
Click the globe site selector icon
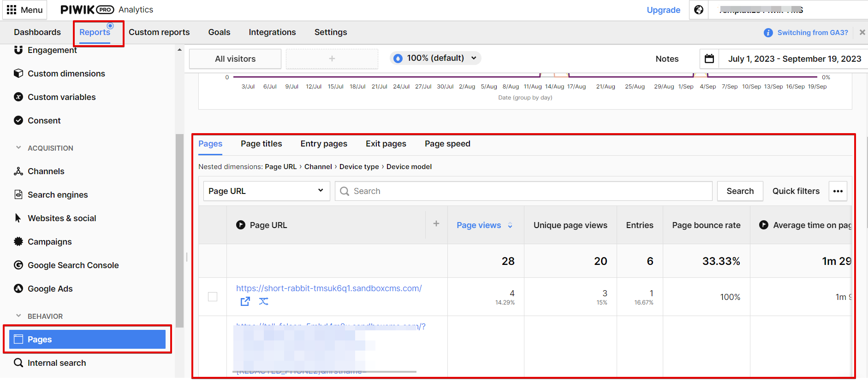(699, 10)
